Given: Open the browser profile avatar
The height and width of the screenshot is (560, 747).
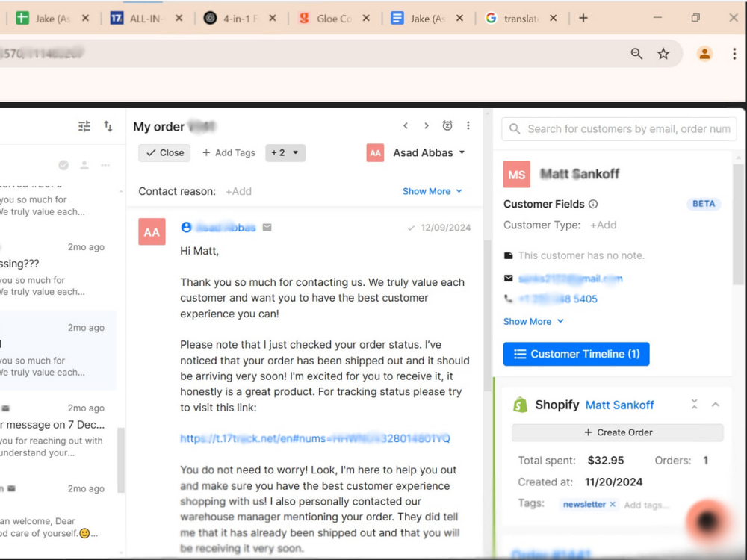Looking at the screenshot, I should coord(704,53).
